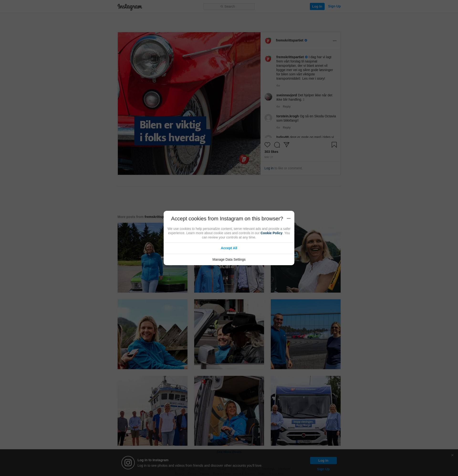Image resolution: width=458 pixels, height=476 pixels.
Task: Open torstein.krogh username link
Action: pyautogui.click(x=287, y=116)
